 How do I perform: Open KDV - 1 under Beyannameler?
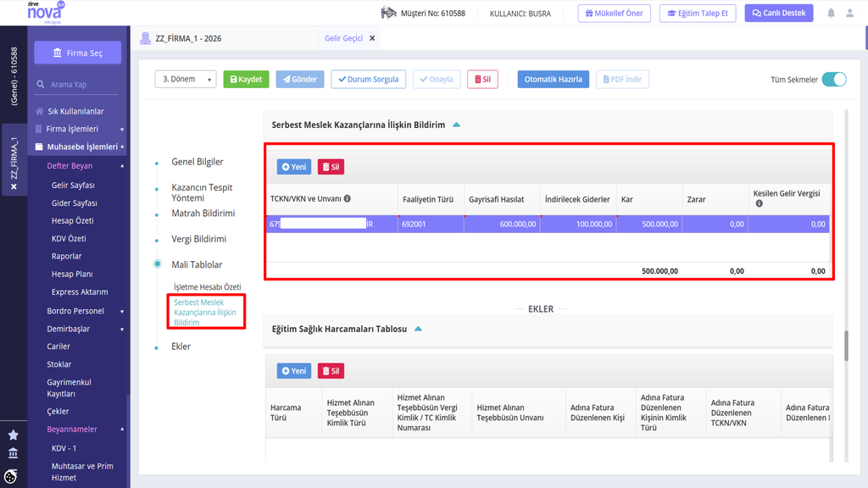[x=64, y=448]
